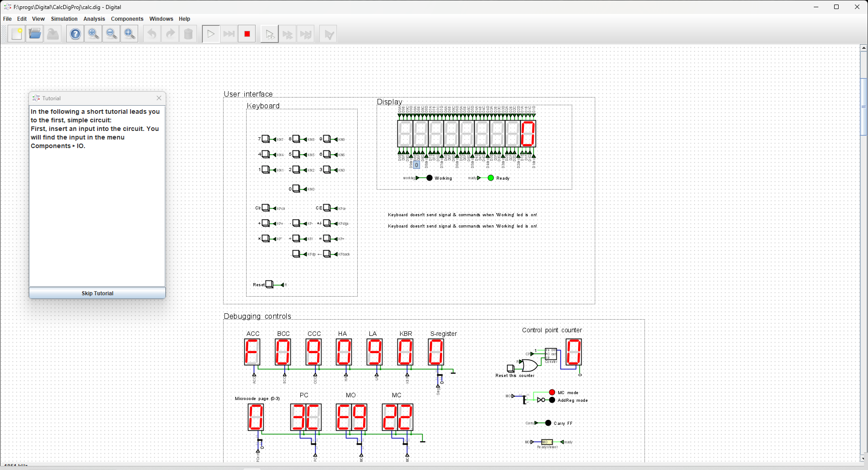This screenshot has width=868, height=470.
Task: Click the vertical scrollbar thumb
Action: click(863, 107)
